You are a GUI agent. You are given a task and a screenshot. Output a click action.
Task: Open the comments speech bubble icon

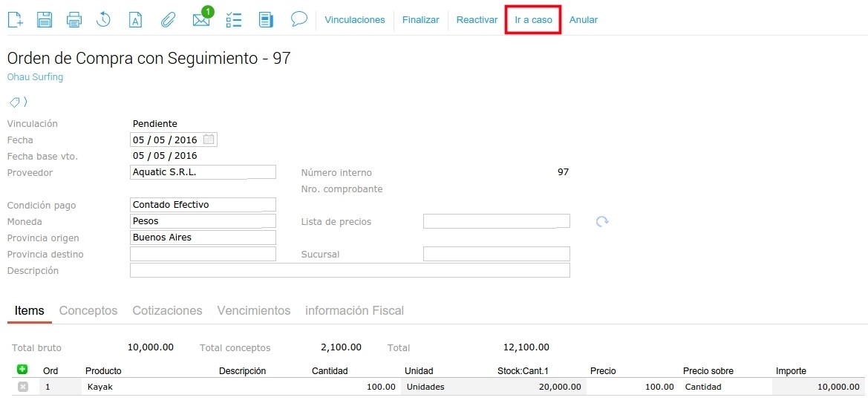click(x=299, y=19)
